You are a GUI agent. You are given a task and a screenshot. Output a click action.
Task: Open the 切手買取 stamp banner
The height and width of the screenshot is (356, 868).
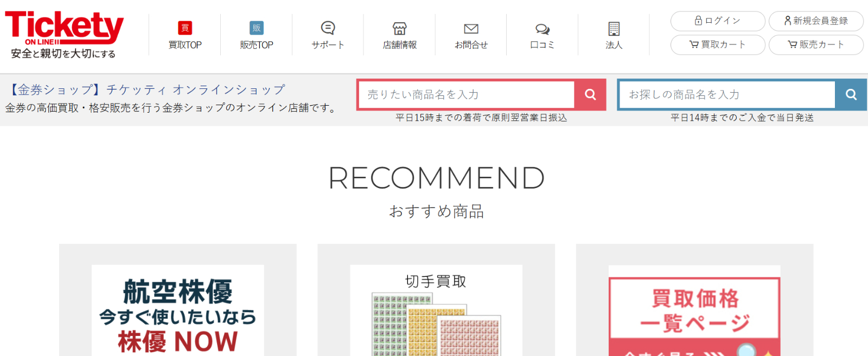[436, 312]
